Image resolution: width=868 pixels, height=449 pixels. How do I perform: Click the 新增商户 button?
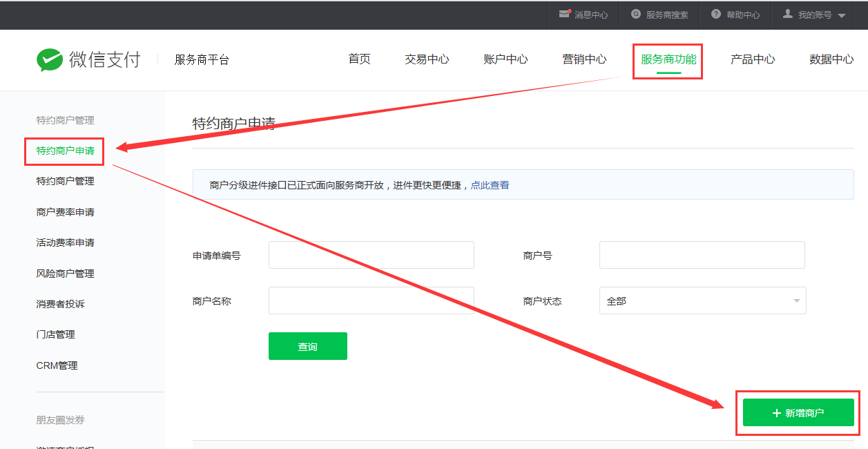coord(798,413)
